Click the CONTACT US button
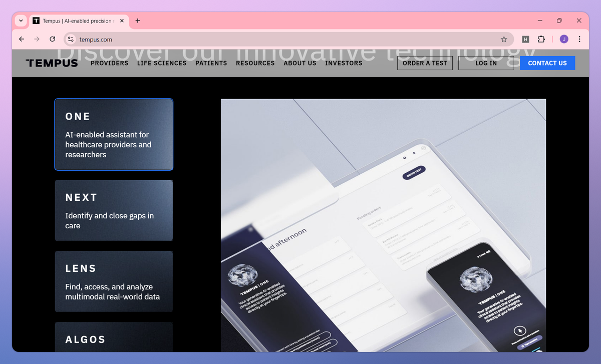 click(547, 63)
